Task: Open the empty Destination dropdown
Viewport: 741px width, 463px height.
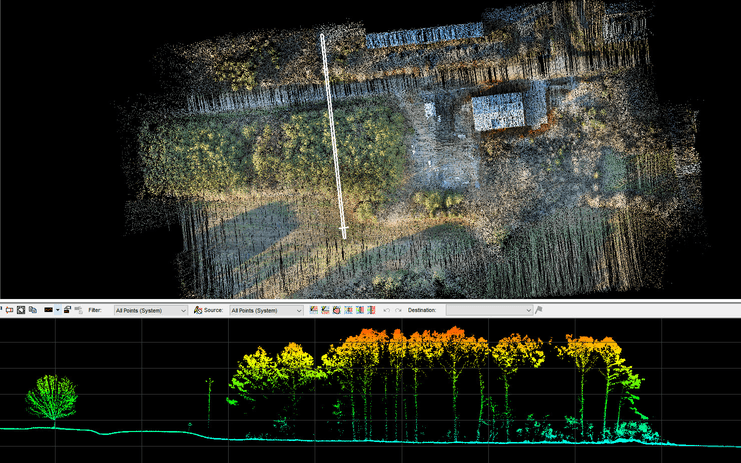Action: pyautogui.click(x=490, y=310)
